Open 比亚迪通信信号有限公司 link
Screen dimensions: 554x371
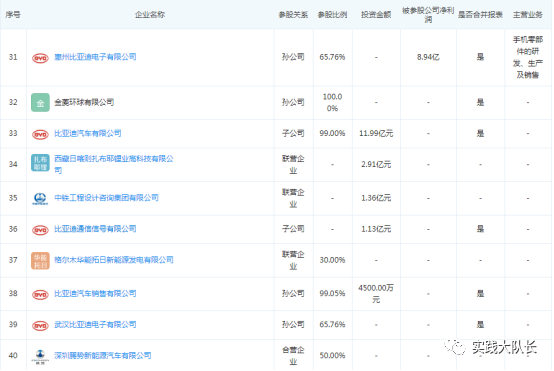(95, 229)
